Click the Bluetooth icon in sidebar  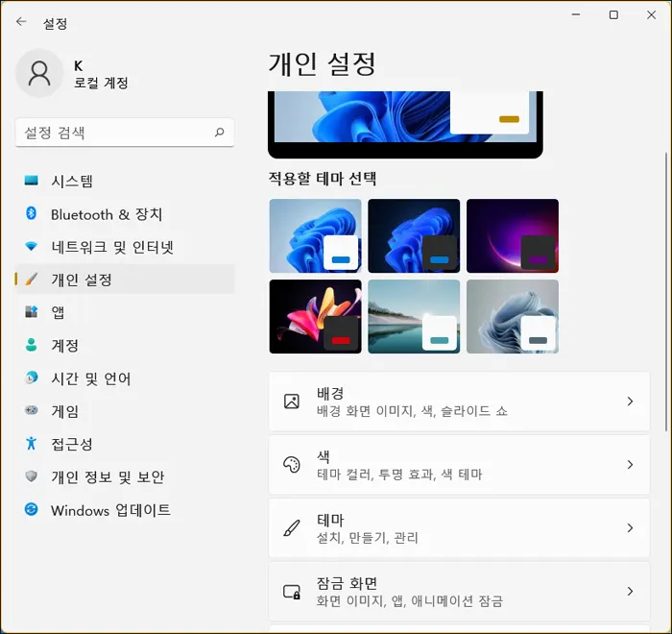click(x=31, y=213)
